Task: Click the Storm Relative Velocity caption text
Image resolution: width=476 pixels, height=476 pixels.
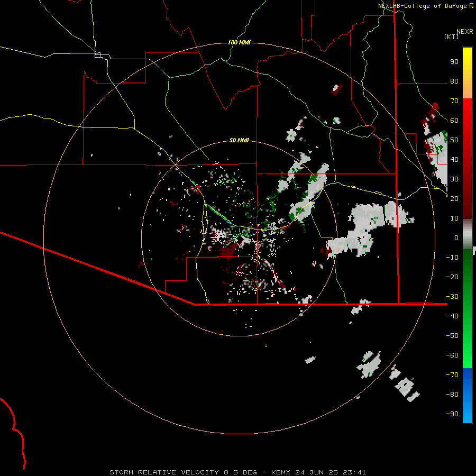Action: coord(237,472)
